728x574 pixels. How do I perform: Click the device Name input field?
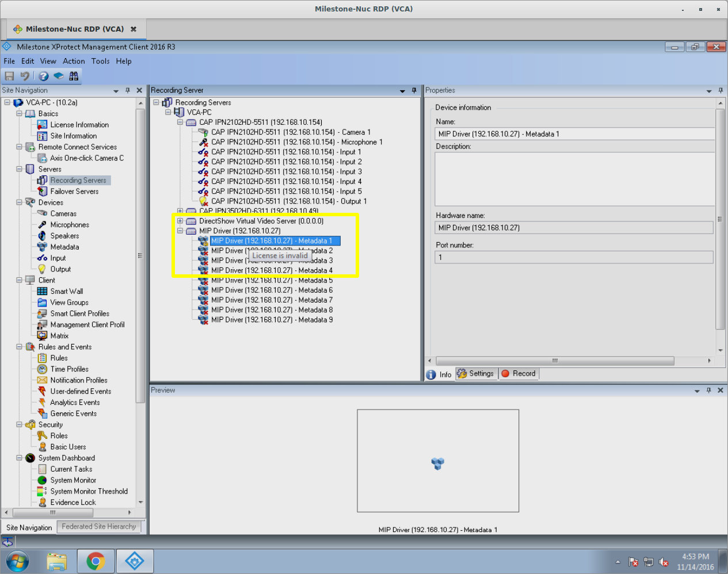click(575, 133)
